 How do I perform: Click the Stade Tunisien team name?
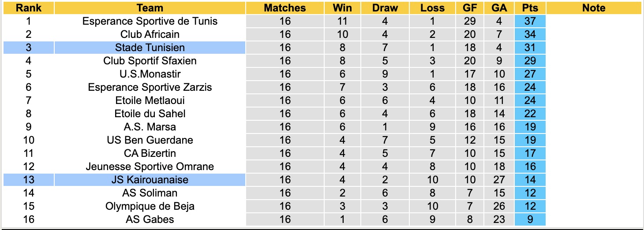click(150, 48)
